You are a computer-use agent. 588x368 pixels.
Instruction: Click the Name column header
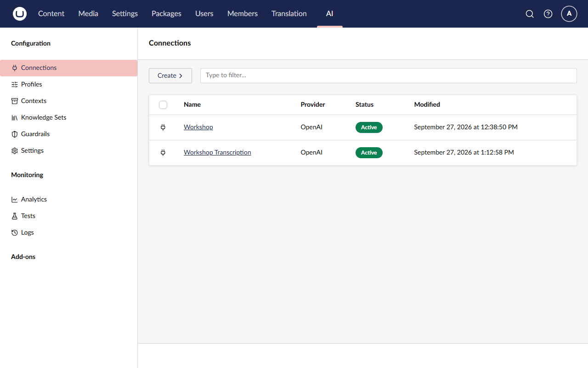[192, 104]
